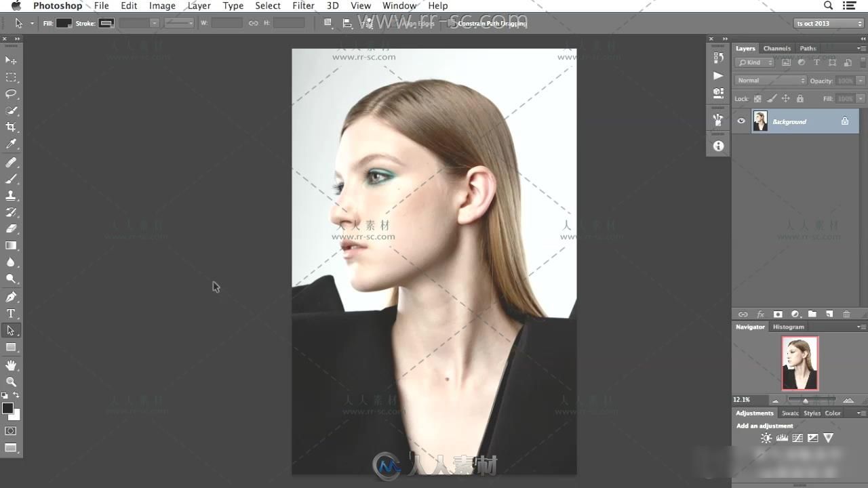Screen dimensions: 868x488
Task: Select the History Brush tool
Action: click(x=11, y=212)
